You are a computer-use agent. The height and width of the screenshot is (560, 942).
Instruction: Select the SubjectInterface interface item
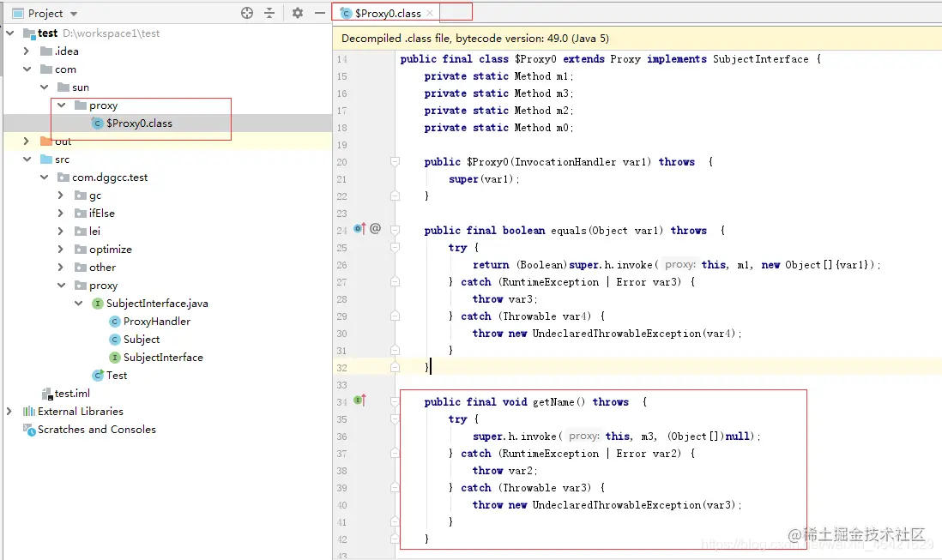pos(163,357)
